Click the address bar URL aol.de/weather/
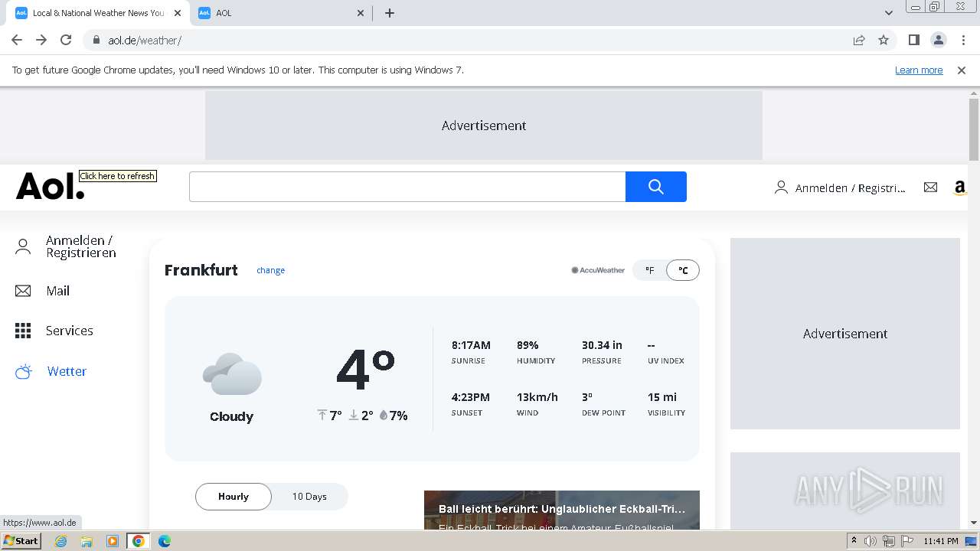 [145, 41]
